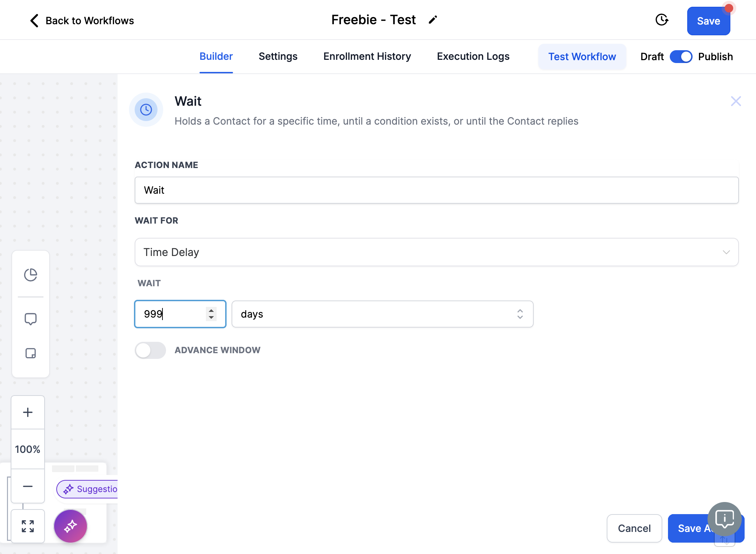Screen dimensions: 756x554
Task: Toggle the Draft/Publish switch
Action: click(x=681, y=57)
